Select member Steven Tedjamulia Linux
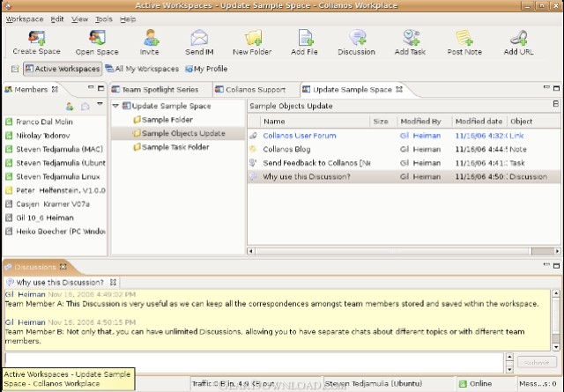Image resolution: width=564 pixels, height=392 pixels. [53, 176]
